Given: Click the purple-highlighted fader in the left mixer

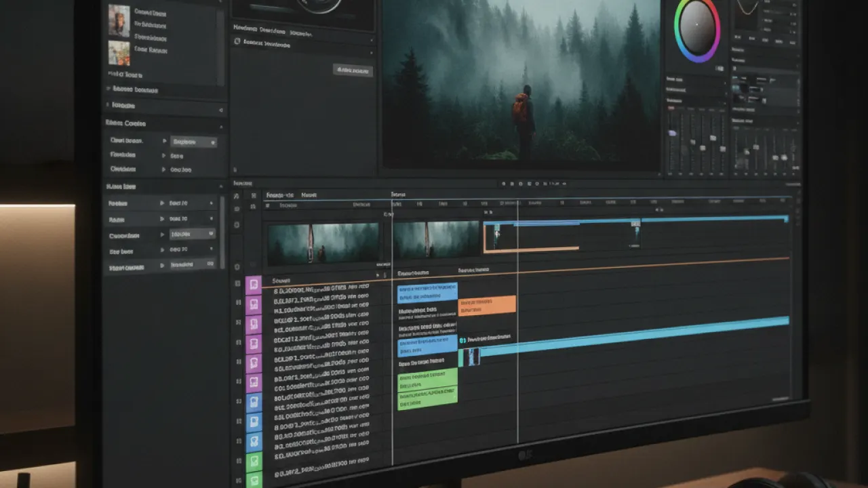Looking at the screenshot, I should [x=672, y=133].
